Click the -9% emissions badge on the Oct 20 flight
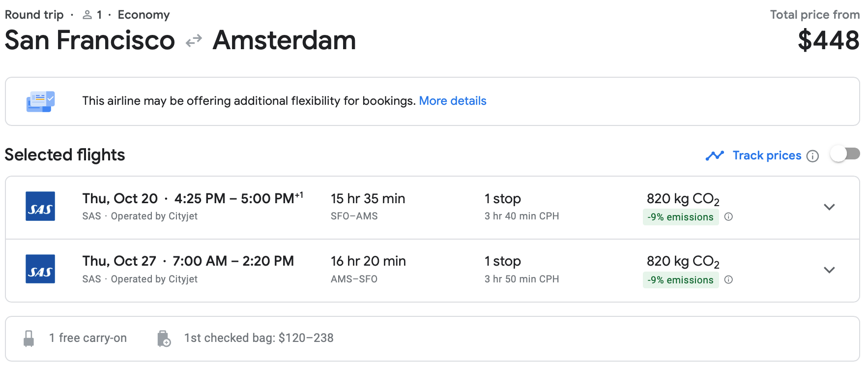The width and height of the screenshot is (868, 369). (x=680, y=217)
